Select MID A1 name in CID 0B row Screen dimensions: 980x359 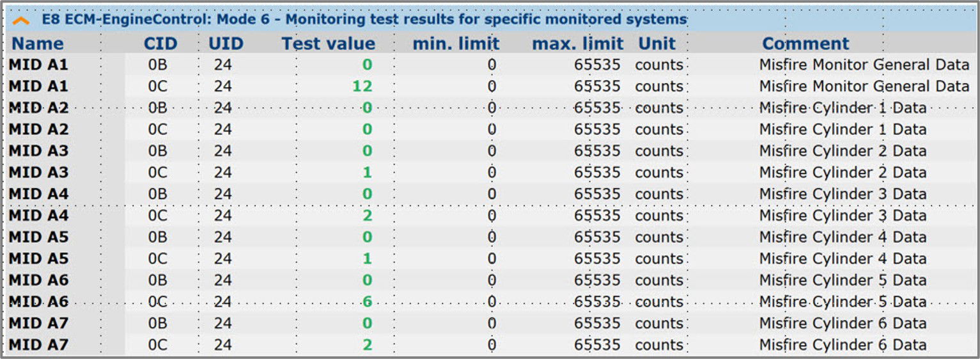(x=38, y=65)
